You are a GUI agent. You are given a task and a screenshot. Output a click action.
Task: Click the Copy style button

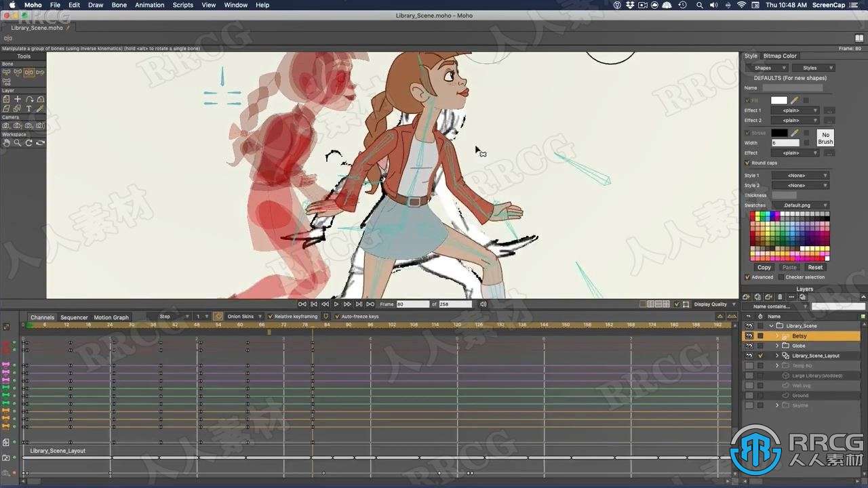pos(764,267)
